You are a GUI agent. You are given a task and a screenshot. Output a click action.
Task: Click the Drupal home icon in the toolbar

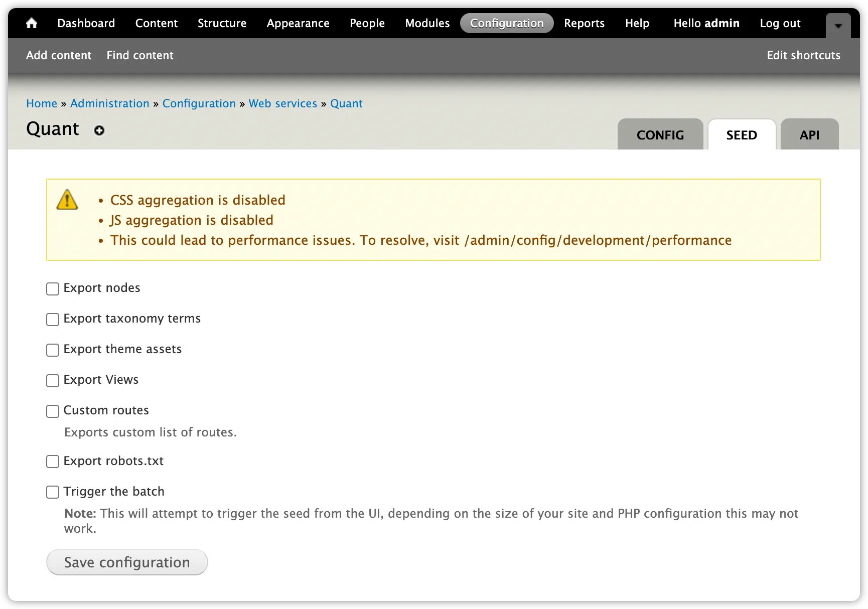[x=32, y=23]
